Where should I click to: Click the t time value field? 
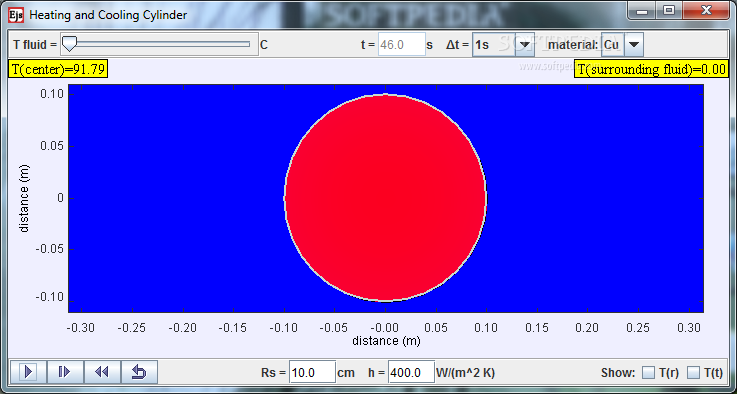coord(401,45)
